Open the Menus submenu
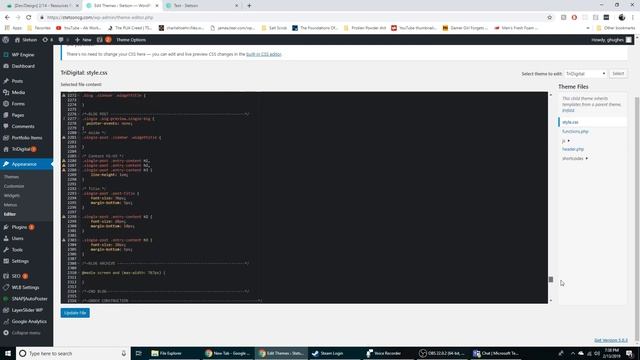The height and width of the screenshot is (360, 640). [10, 205]
